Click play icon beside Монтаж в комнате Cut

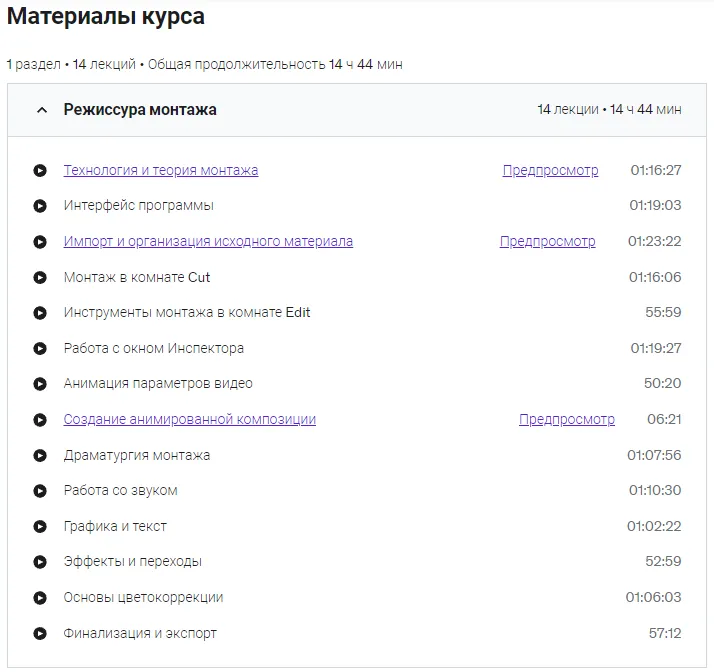coord(40,277)
